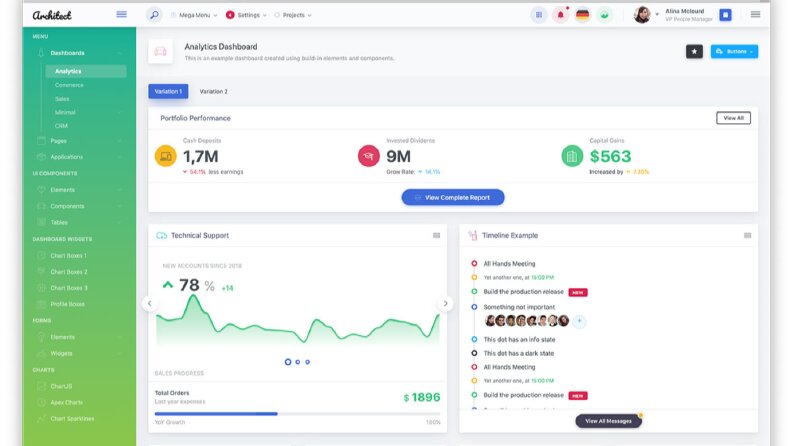Open the Projects dropdown in header

pyautogui.click(x=293, y=15)
